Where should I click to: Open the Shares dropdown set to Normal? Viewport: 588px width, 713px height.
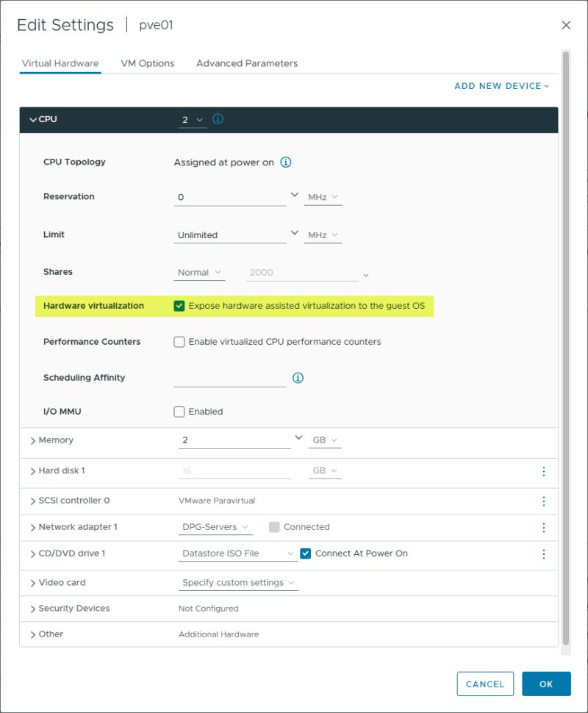[x=198, y=271]
